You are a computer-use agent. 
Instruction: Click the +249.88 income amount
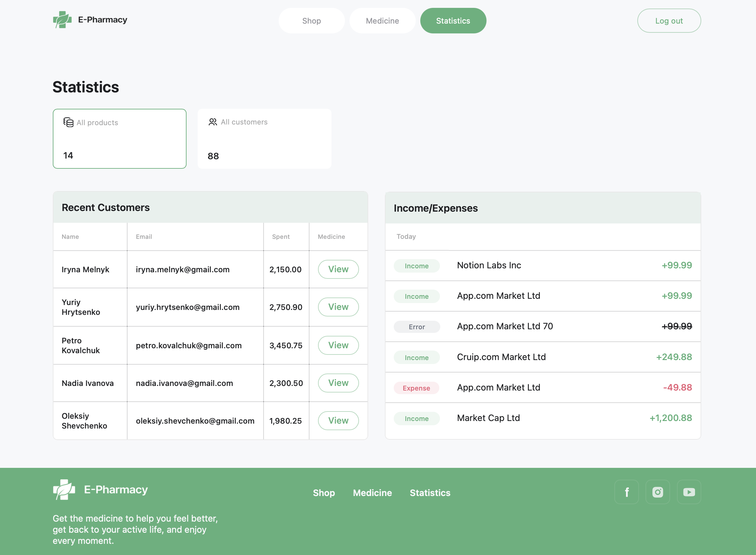(674, 357)
